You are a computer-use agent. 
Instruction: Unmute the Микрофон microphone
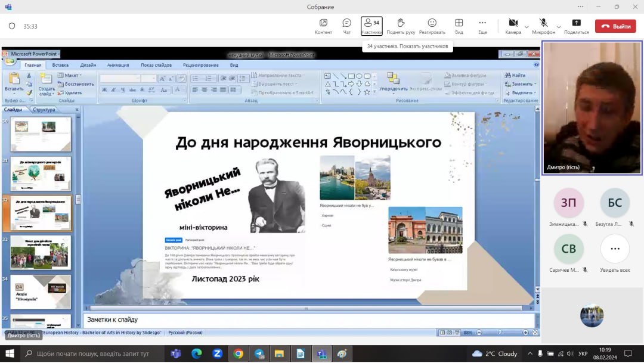click(x=543, y=26)
